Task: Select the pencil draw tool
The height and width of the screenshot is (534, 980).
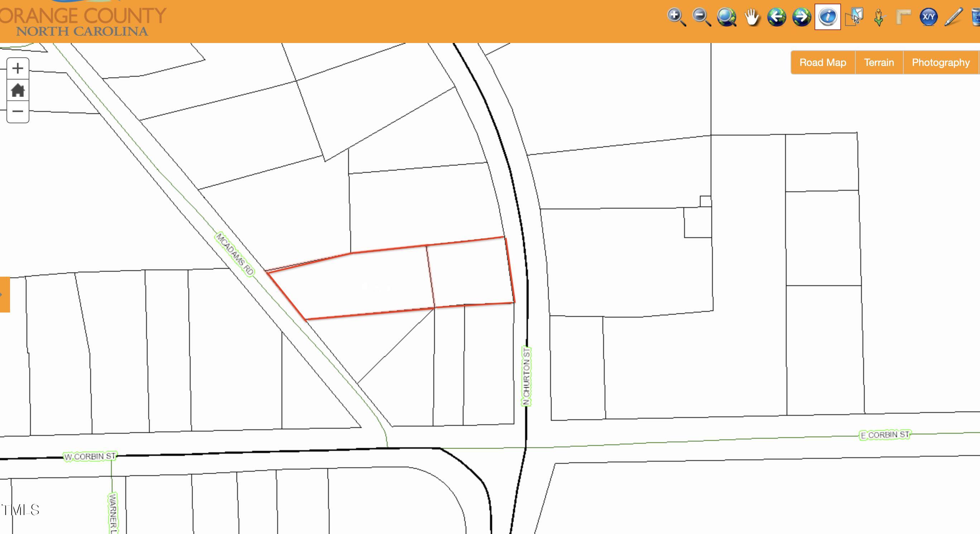Action: [953, 17]
